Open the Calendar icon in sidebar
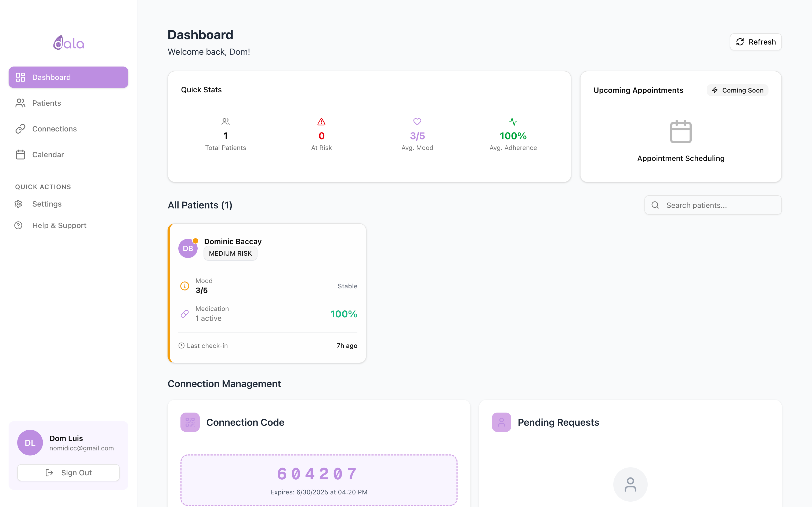812x507 pixels. [20, 155]
